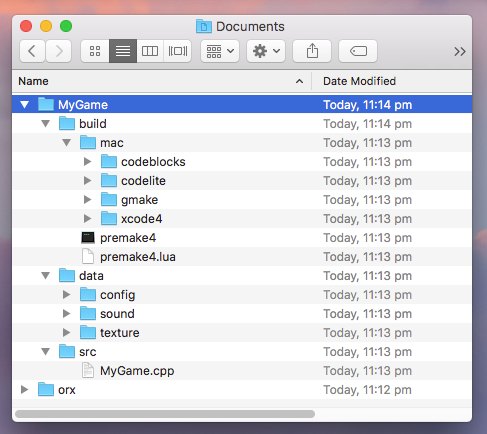Click the Share toolbar icon

click(312, 51)
